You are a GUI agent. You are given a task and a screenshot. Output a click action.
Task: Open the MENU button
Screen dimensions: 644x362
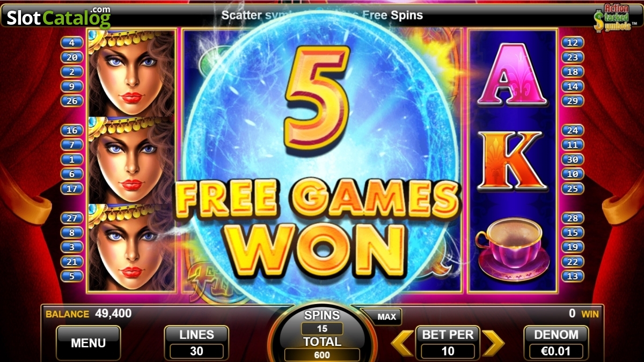[x=89, y=343]
